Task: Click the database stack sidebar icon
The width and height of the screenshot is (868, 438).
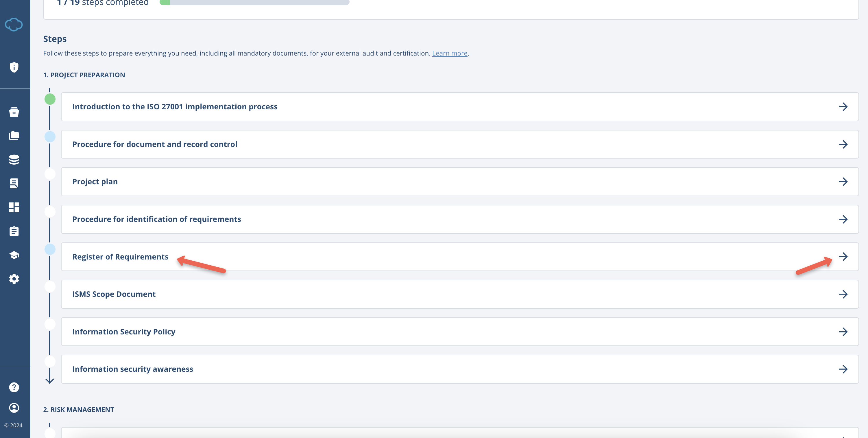Action: (x=14, y=159)
